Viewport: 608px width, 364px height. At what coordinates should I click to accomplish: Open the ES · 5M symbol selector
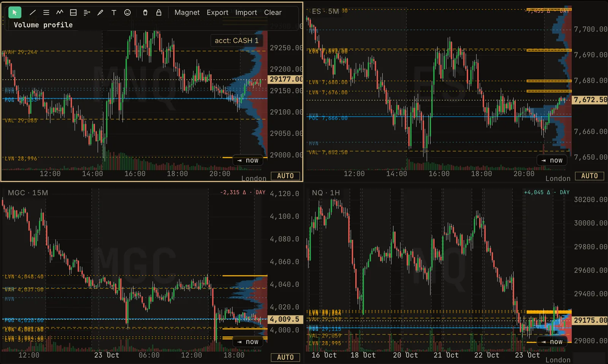click(x=325, y=11)
